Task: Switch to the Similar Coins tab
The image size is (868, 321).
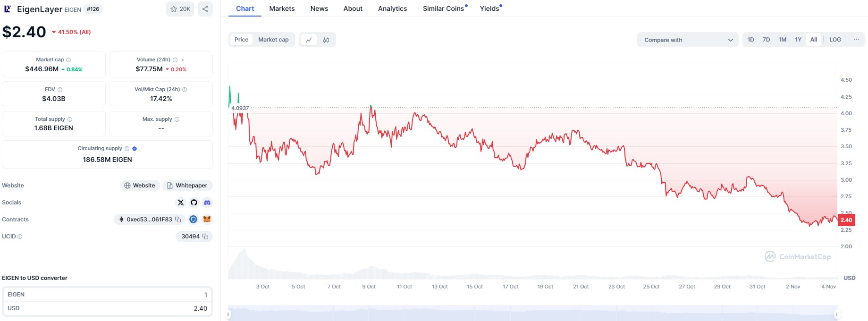Action: click(x=445, y=8)
